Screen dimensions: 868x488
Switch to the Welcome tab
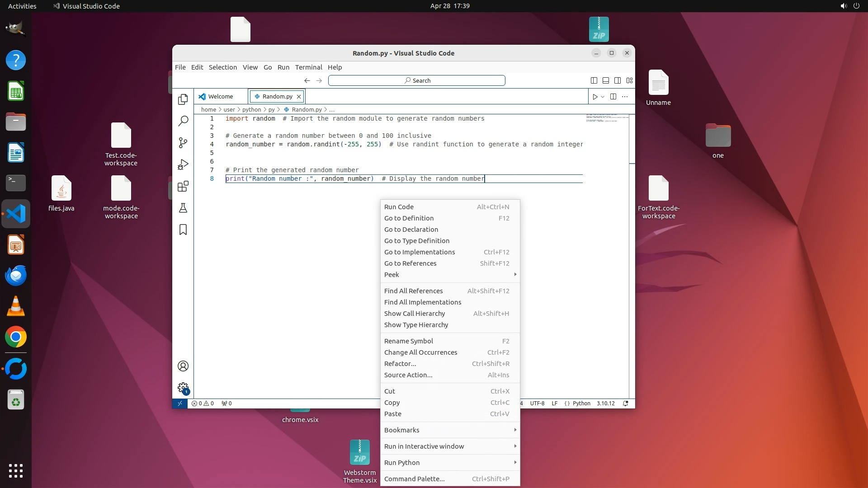220,97
